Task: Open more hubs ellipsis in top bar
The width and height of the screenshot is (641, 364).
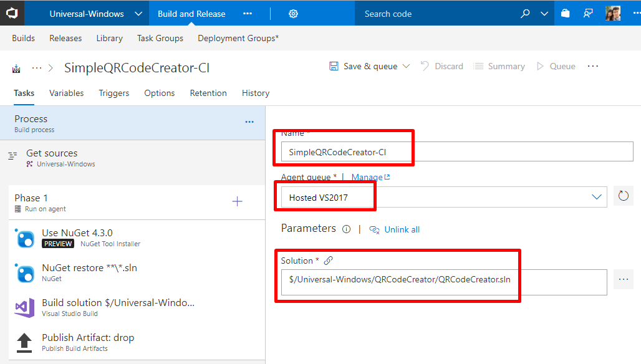Action: coord(248,14)
